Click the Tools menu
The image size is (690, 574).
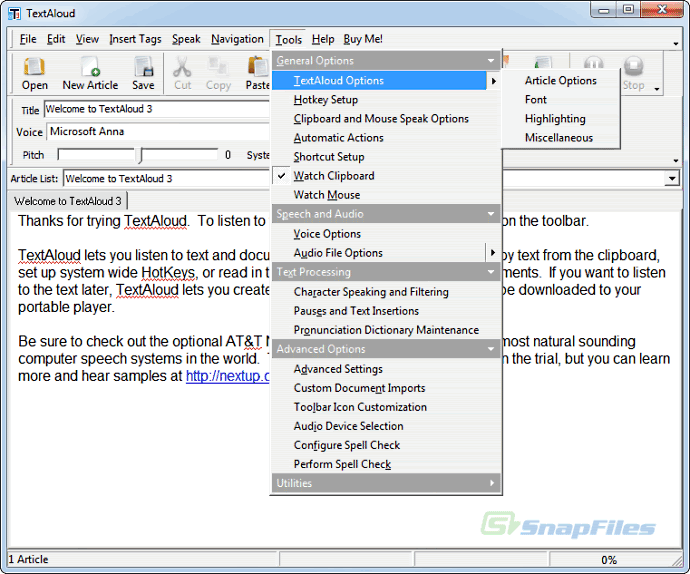click(x=288, y=40)
